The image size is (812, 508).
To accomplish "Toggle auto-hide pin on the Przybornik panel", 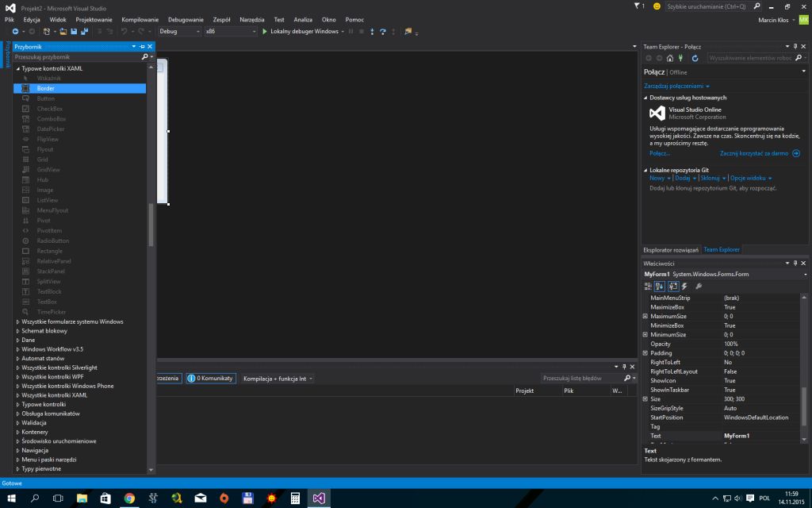I will pos(141,46).
